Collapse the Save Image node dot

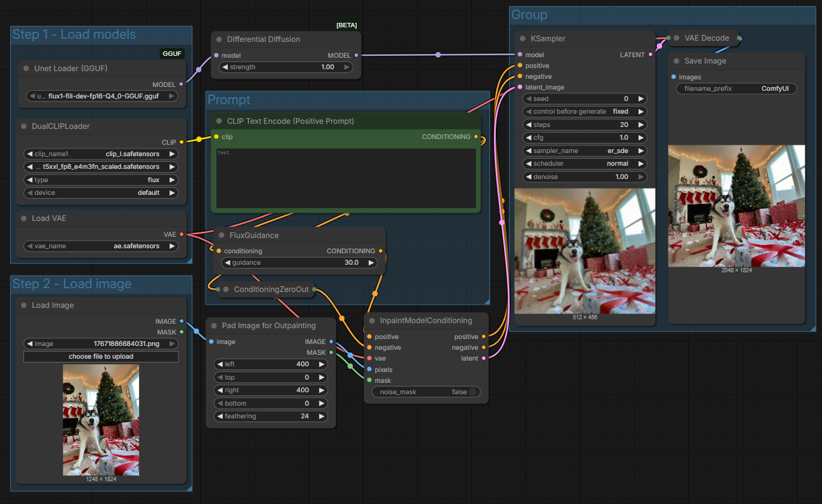coord(677,61)
